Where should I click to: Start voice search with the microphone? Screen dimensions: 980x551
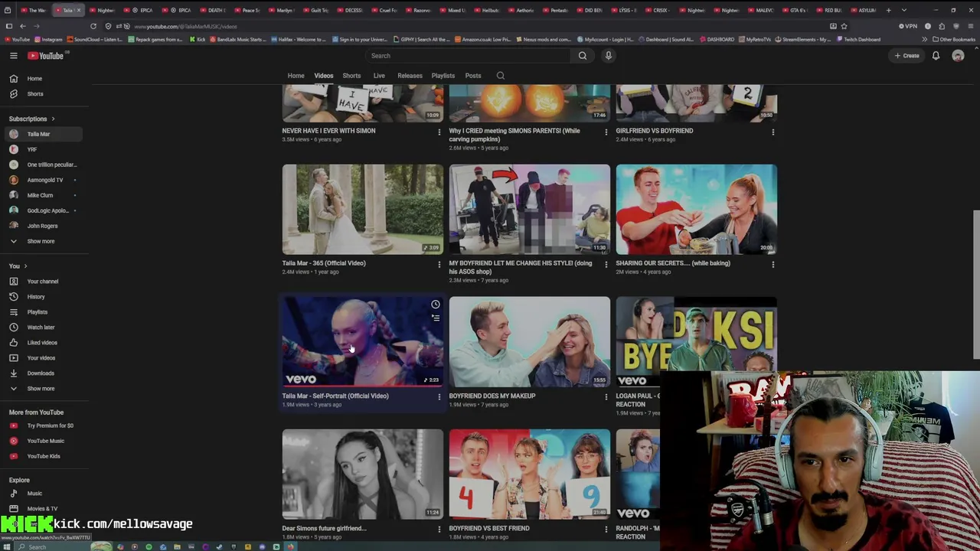tap(609, 56)
